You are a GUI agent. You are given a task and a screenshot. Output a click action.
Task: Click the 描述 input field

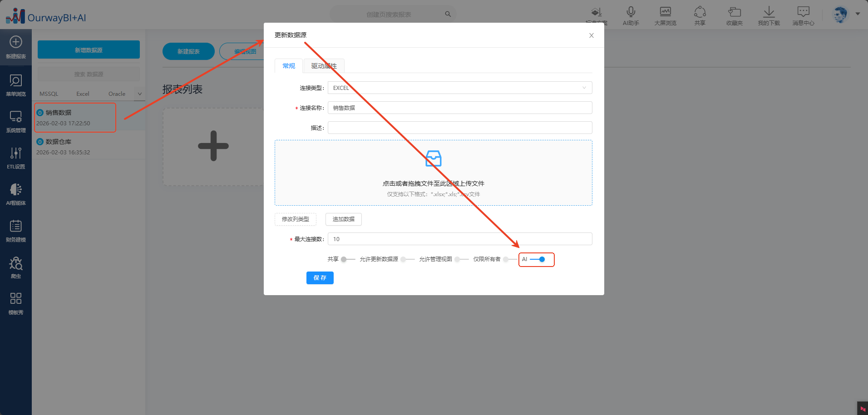[x=460, y=128]
